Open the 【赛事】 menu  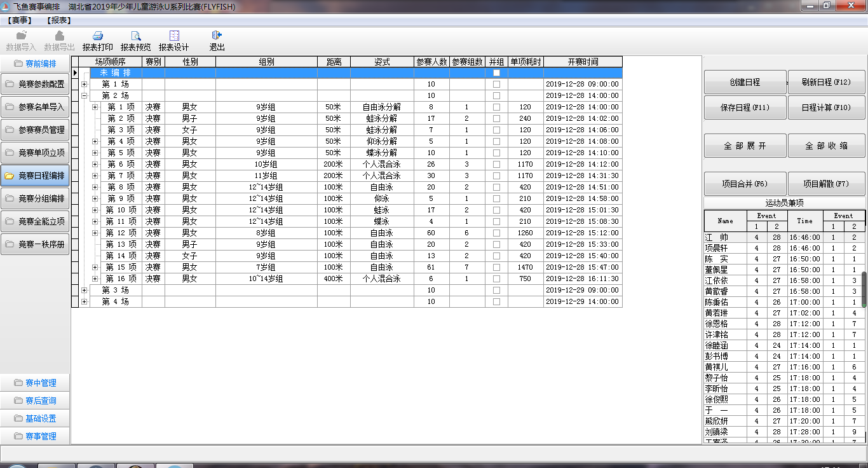point(21,20)
